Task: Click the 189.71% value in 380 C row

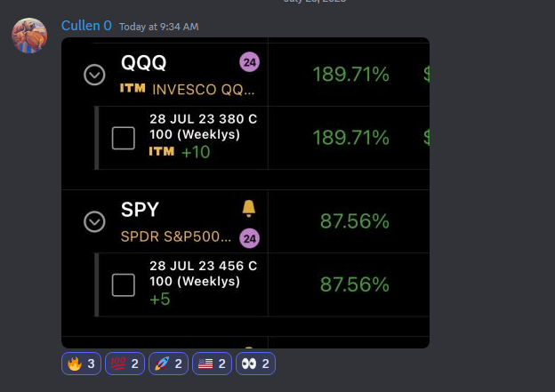Action: click(x=350, y=138)
